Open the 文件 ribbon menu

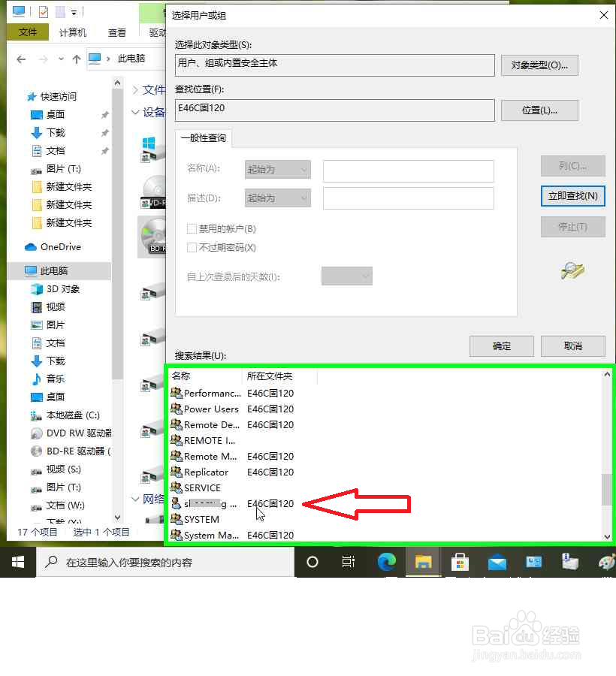28,32
